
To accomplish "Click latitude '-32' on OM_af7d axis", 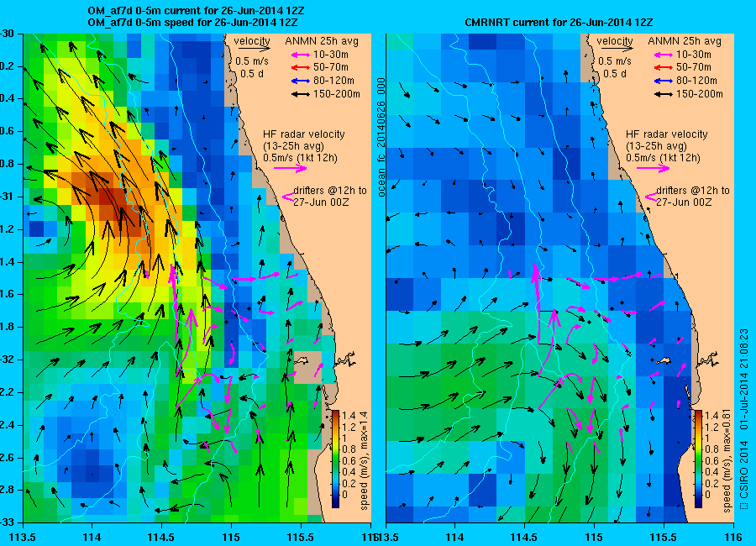I will pos(7,360).
